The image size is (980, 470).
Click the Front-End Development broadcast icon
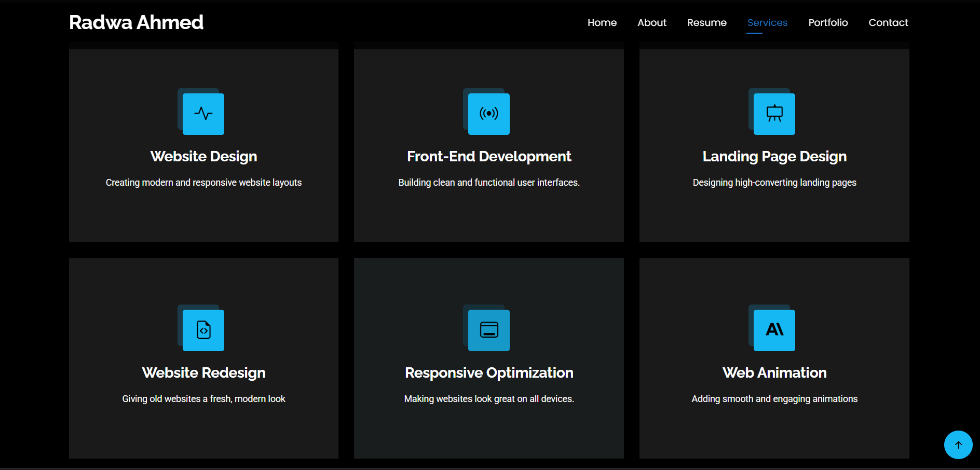[x=488, y=114]
